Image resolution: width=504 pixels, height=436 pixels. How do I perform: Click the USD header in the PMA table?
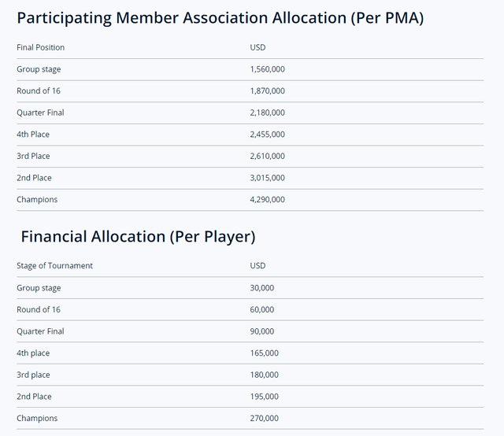[x=258, y=47]
